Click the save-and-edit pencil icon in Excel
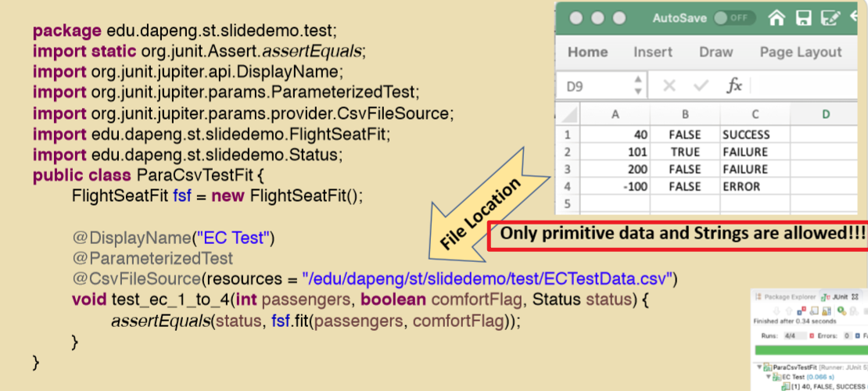Image resolution: width=868 pixels, height=391 pixels. [831, 17]
